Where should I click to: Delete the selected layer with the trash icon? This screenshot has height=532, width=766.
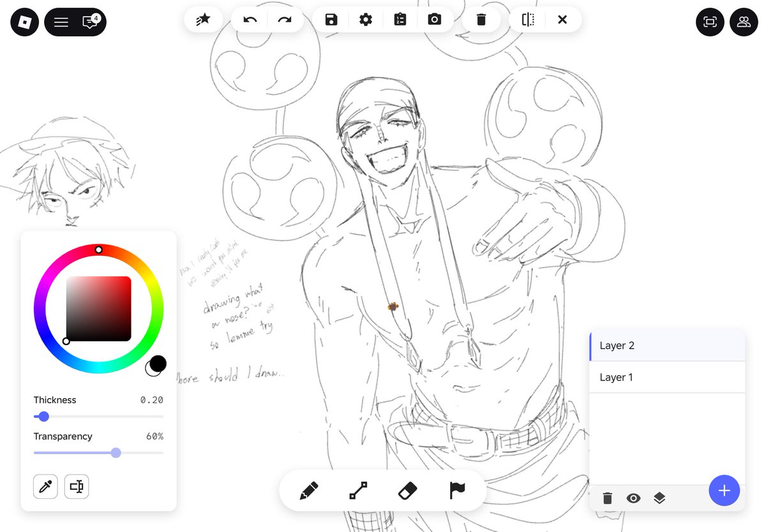608,498
